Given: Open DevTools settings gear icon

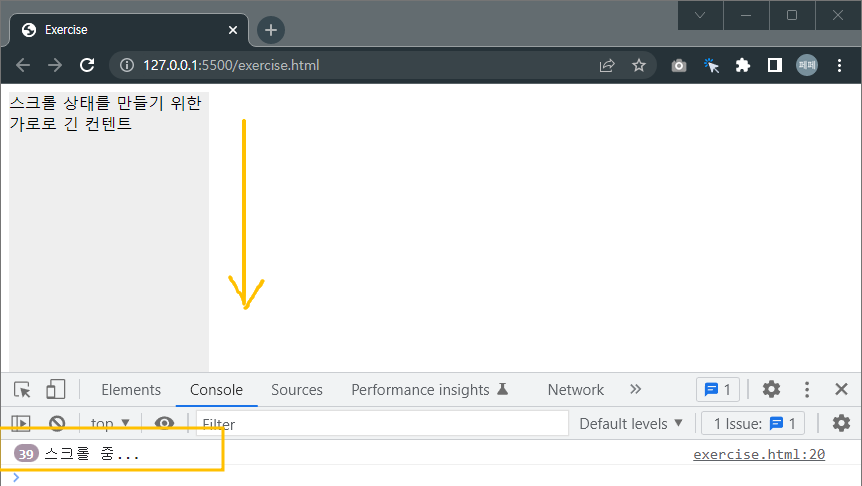Looking at the screenshot, I should coord(771,389).
